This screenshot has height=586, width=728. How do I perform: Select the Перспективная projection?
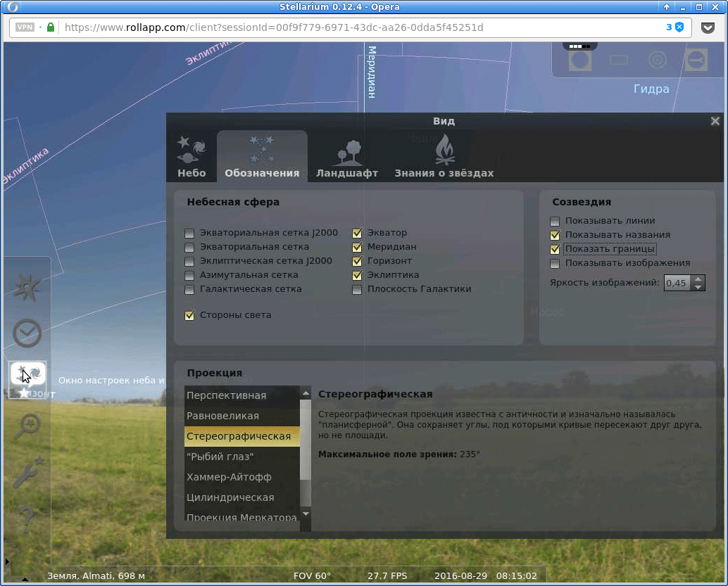242,396
